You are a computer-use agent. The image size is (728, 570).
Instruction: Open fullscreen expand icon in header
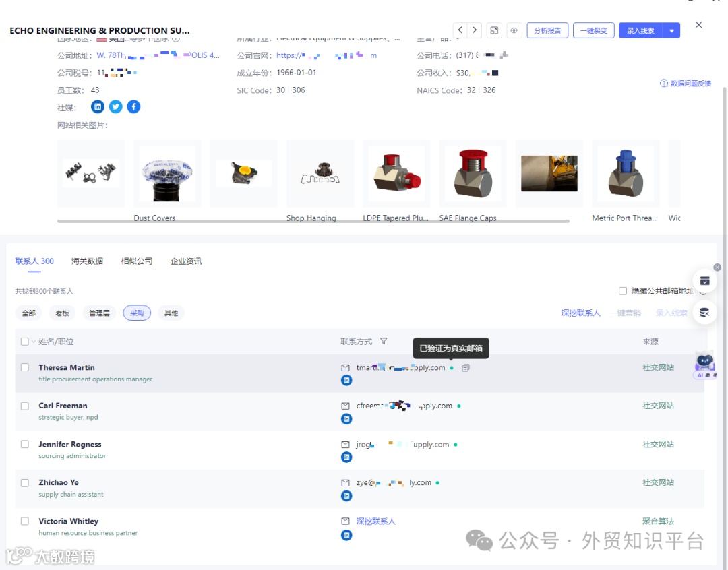point(494,30)
